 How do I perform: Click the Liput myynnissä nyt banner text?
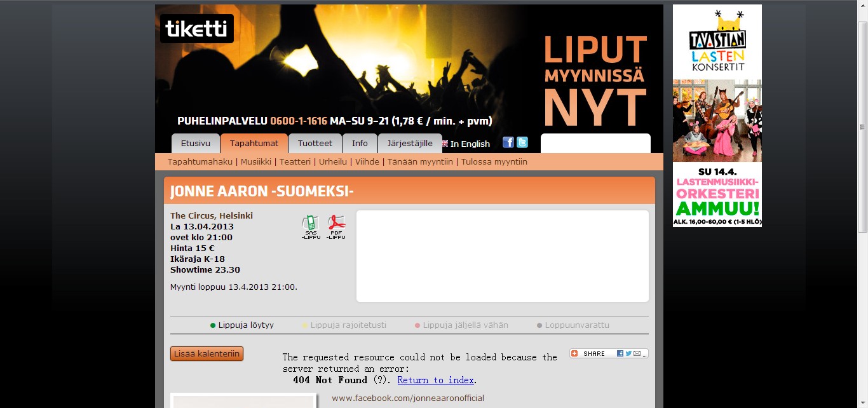(x=595, y=79)
